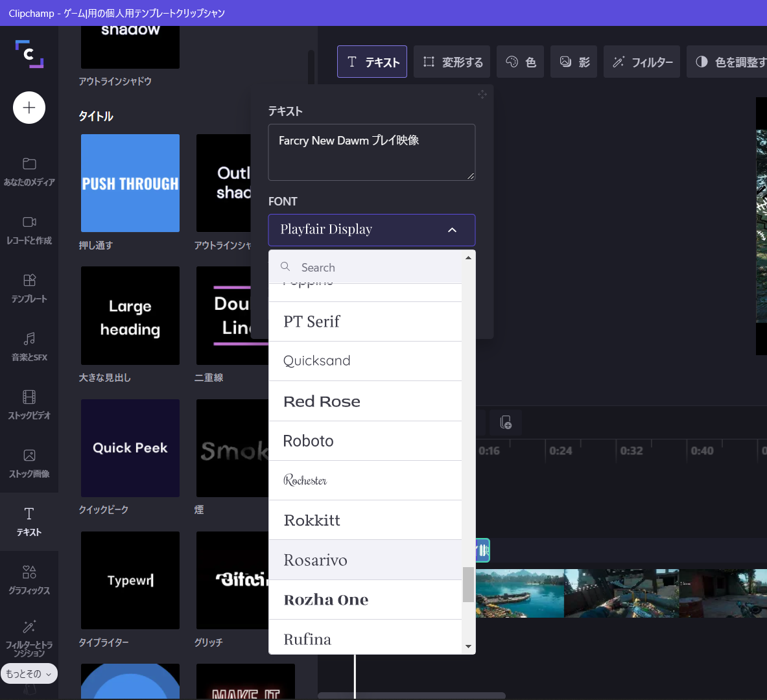Click the text clip on the timeline
Image resolution: width=767 pixels, height=700 pixels.
[x=483, y=550]
